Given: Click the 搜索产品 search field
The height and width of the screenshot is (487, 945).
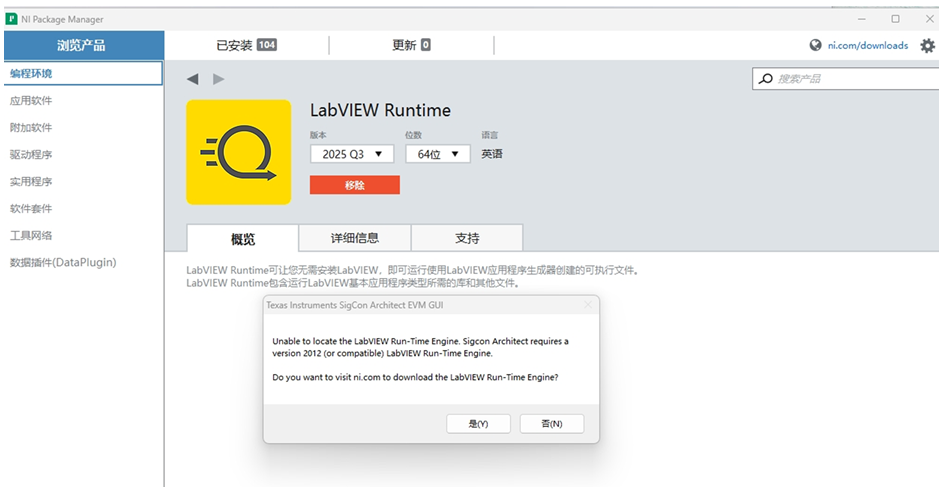Looking at the screenshot, I should click(846, 78).
